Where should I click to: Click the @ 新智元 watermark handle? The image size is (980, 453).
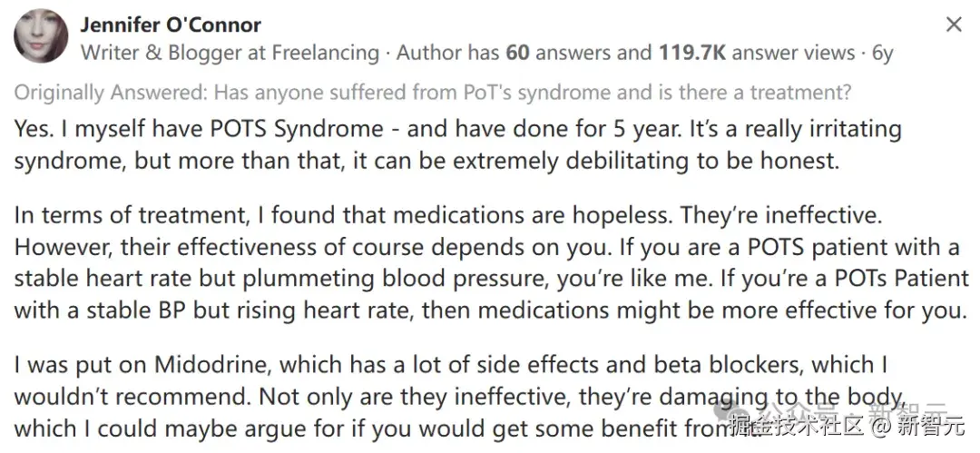tap(918, 427)
